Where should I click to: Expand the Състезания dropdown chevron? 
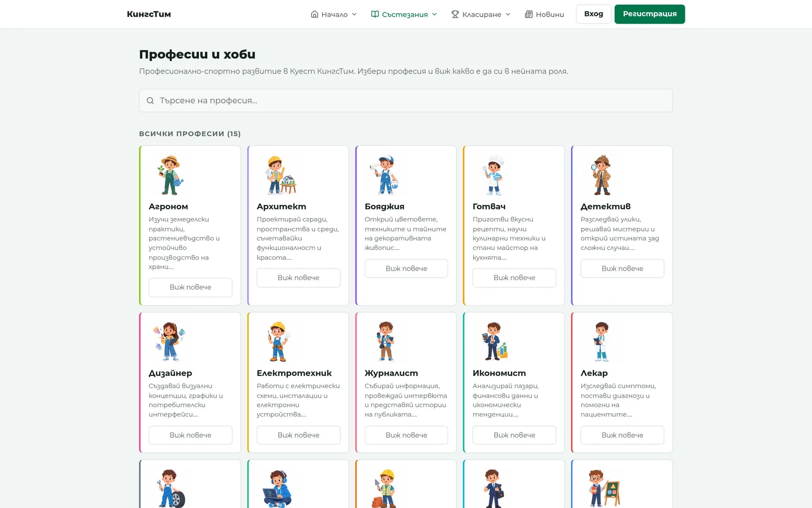tap(434, 14)
